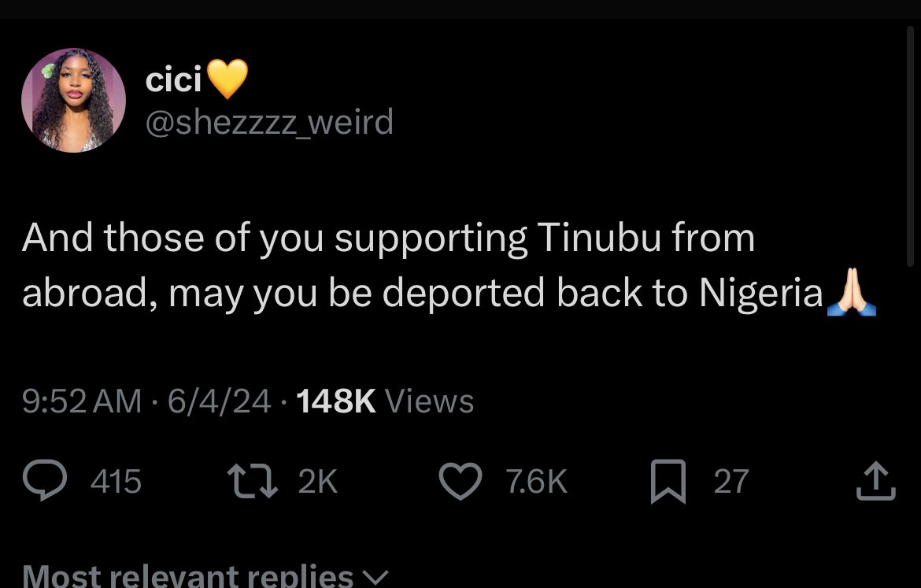This screenshot has width=921, height=588.
Task: Like the tweet with heart icon
Action: 460,481
